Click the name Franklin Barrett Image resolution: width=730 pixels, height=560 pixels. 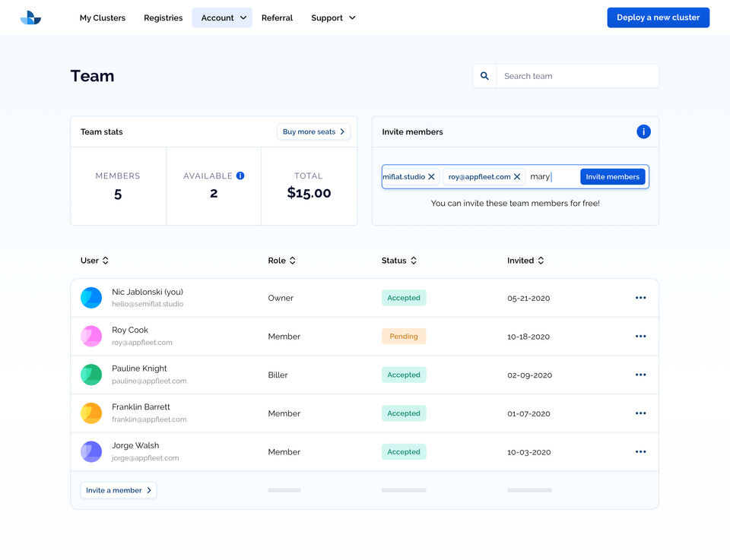coord(141,407)
